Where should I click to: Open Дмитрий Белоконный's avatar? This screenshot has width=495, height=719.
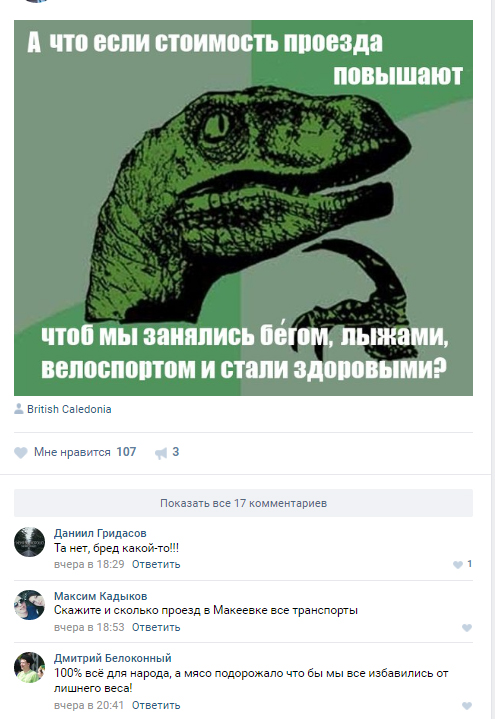(x=29, y=667)
